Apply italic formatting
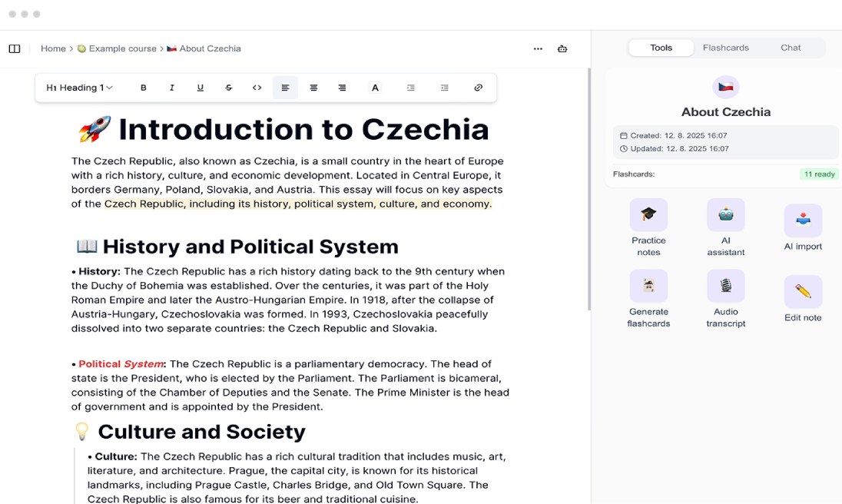Screen dimensions: 842x504 172,88
